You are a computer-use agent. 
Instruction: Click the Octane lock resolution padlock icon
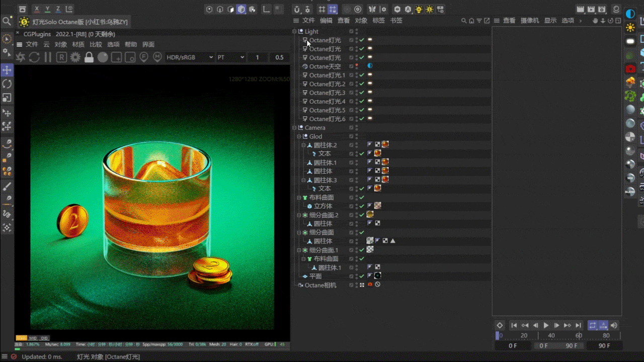(89, 57)
